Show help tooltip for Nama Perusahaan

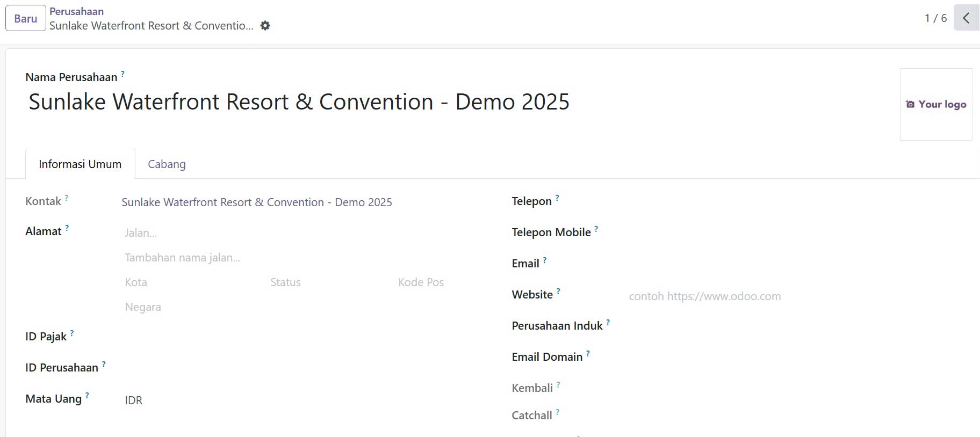pyautogui.click(x=122, y=74)
